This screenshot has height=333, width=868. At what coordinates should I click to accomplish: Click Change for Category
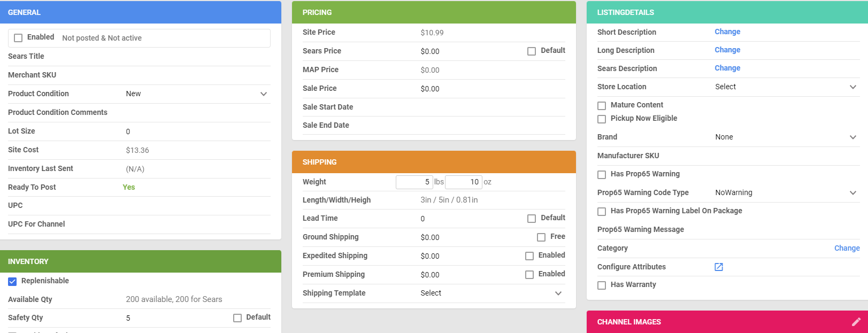847,248
